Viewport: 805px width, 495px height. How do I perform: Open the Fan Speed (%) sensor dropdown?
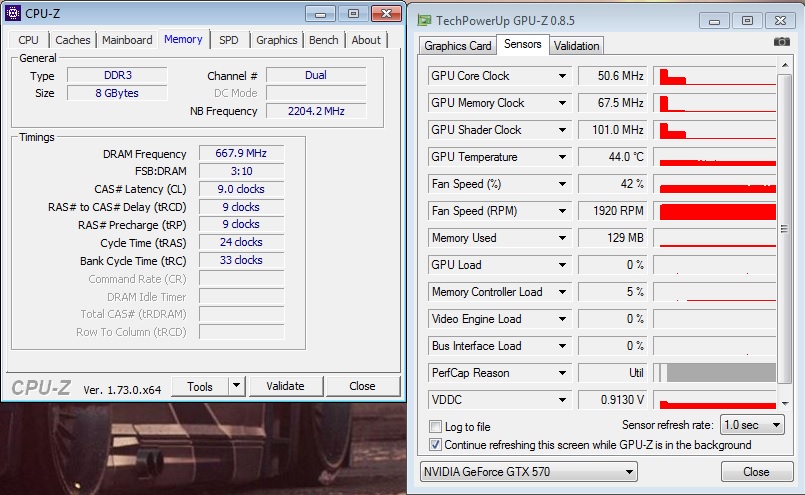(x=563, y=184)
